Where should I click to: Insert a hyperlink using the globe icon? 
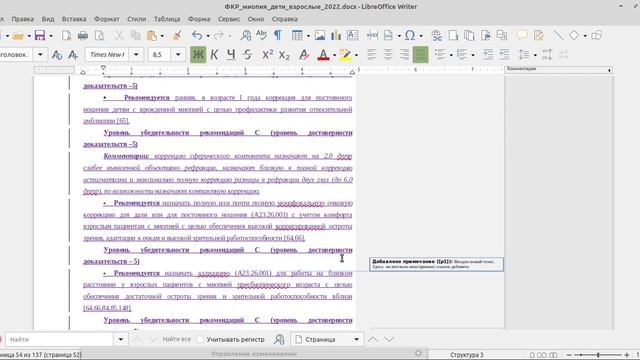click(x=436, y=36)
